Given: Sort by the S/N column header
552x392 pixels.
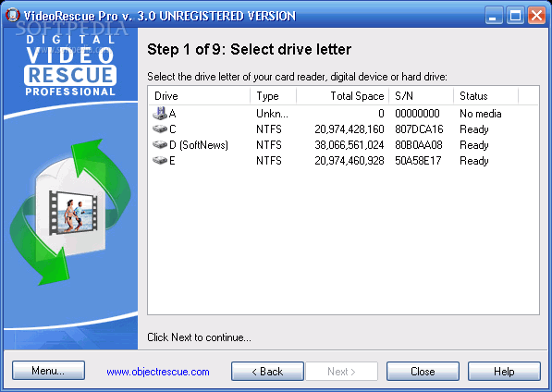Looking at the screenshot, I should 421,96.
